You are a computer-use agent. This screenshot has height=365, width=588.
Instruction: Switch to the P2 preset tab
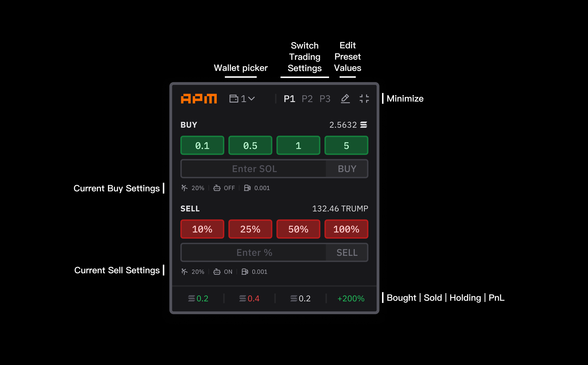tap(307, 99)
